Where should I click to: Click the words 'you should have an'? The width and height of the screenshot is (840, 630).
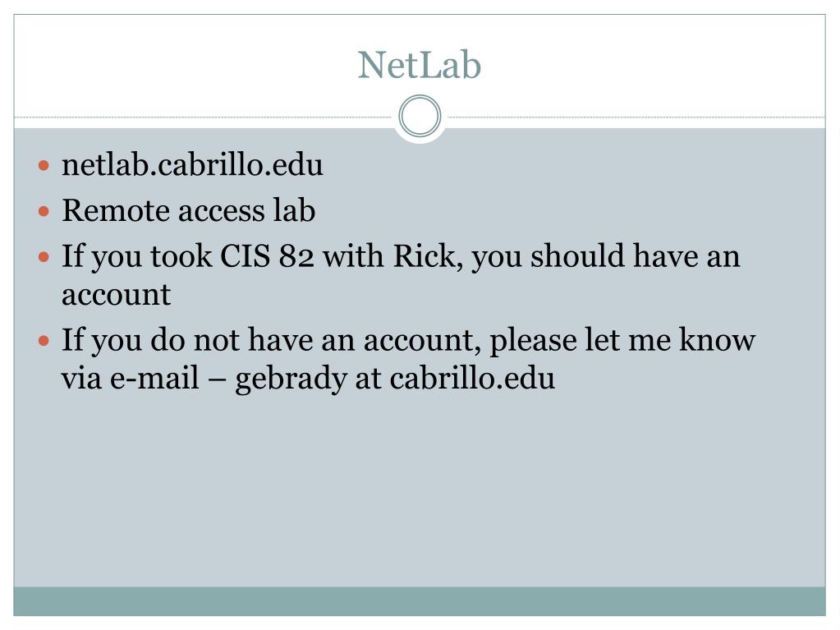[606, 256]
